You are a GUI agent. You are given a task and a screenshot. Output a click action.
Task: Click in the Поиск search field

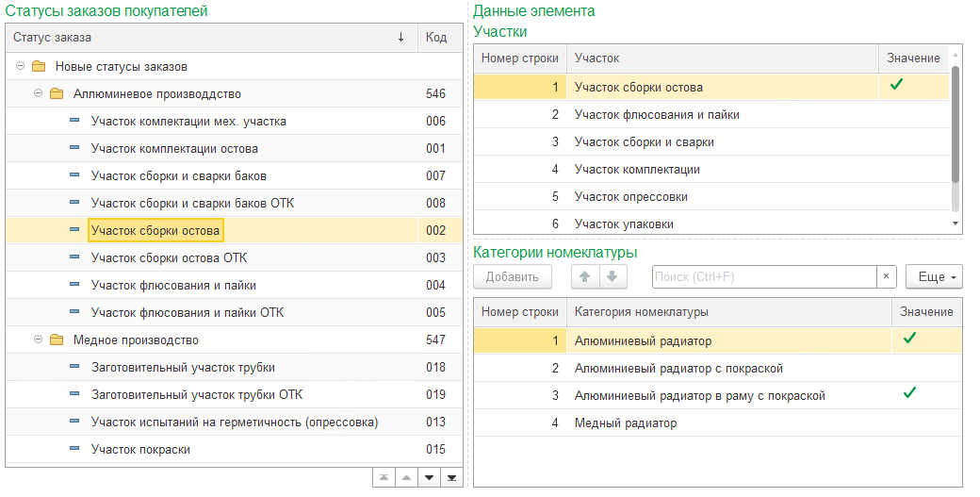[763, 276]
